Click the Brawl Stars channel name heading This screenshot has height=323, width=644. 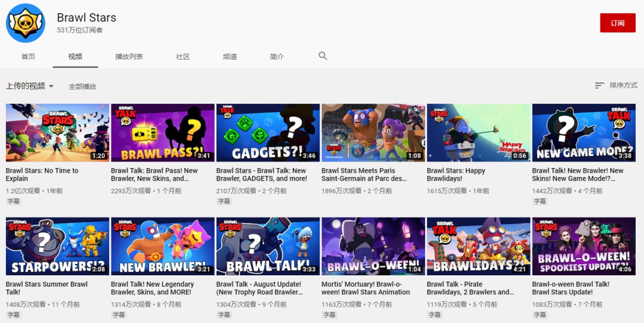[86, 18]
